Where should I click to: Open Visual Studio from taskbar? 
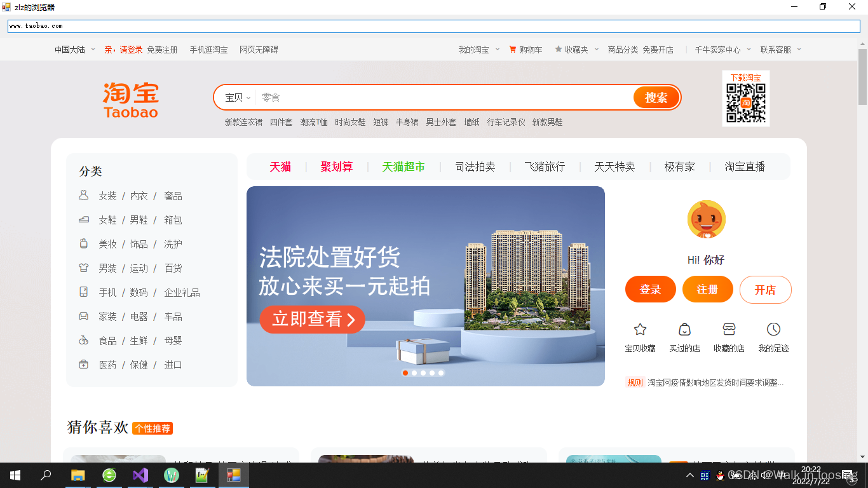tap(140, 475)
